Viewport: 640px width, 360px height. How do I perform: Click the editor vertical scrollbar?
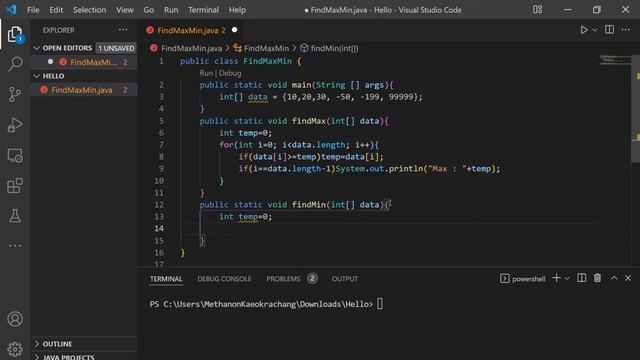coord(636,108)
